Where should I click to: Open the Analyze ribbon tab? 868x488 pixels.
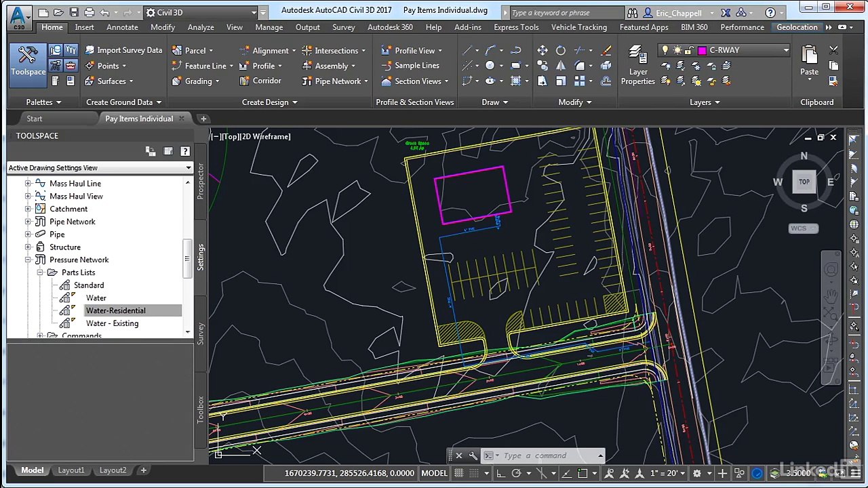(x=201, y=27)
